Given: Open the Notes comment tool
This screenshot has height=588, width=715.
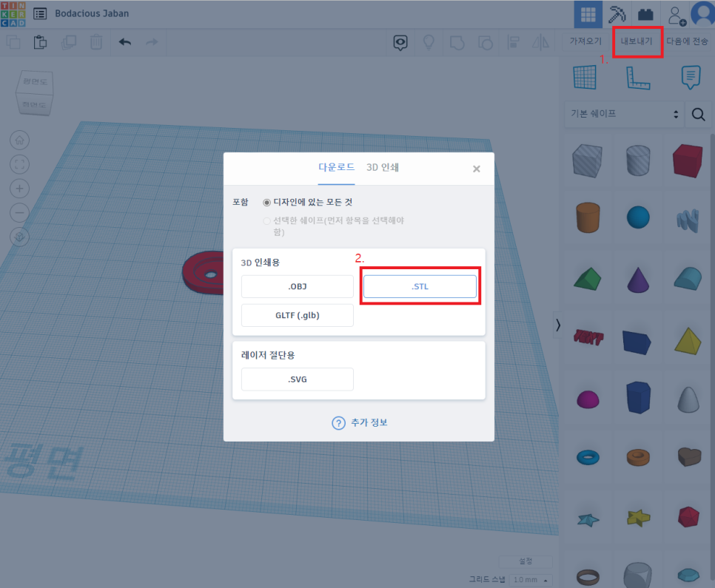Looking at the screenshot, I should (690, 77).
